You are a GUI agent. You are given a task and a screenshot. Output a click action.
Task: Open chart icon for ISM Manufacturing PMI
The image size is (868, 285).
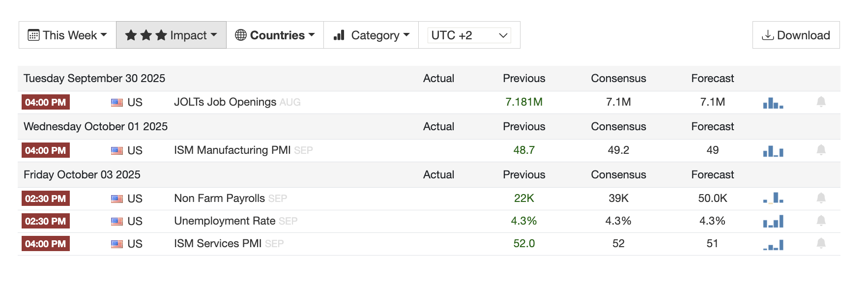click(x=773, y=151)
